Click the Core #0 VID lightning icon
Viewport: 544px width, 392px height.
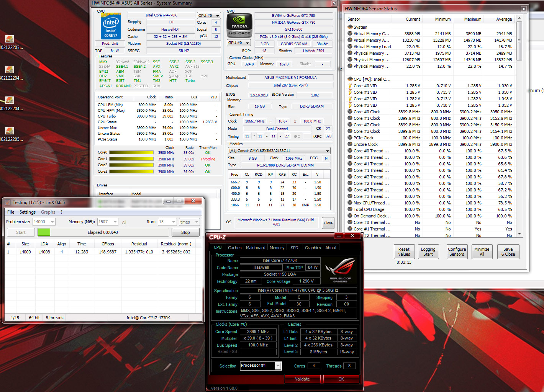tap(350, 86)
